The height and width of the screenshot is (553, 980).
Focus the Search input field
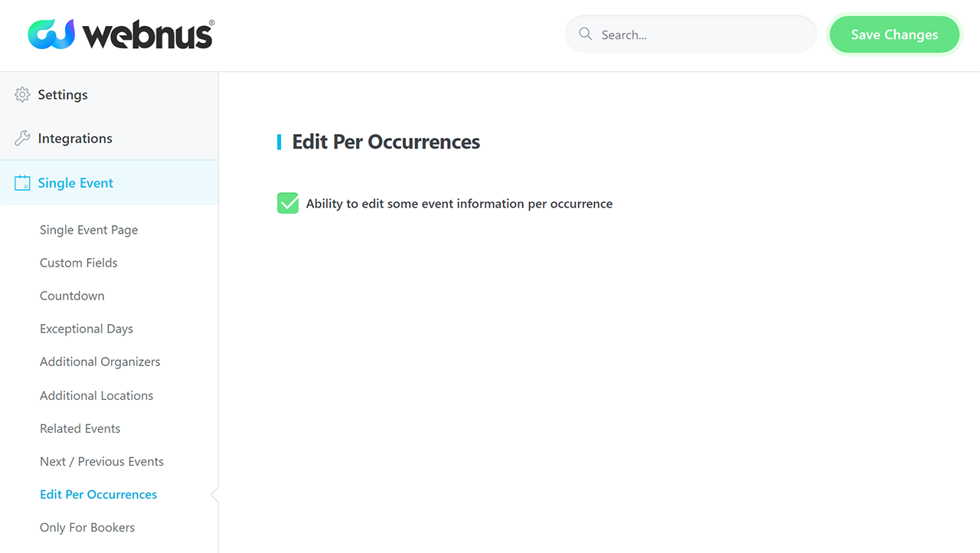pos(691,34)
